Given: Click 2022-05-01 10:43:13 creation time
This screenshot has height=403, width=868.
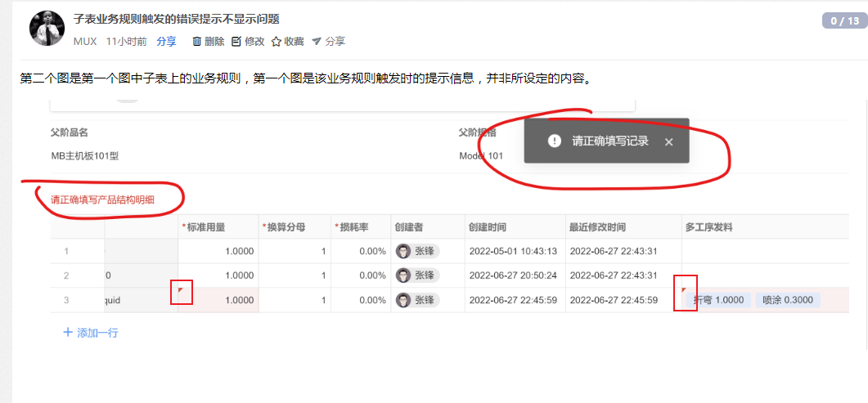Looking at the screenshot, I should [x=513, y=252].
